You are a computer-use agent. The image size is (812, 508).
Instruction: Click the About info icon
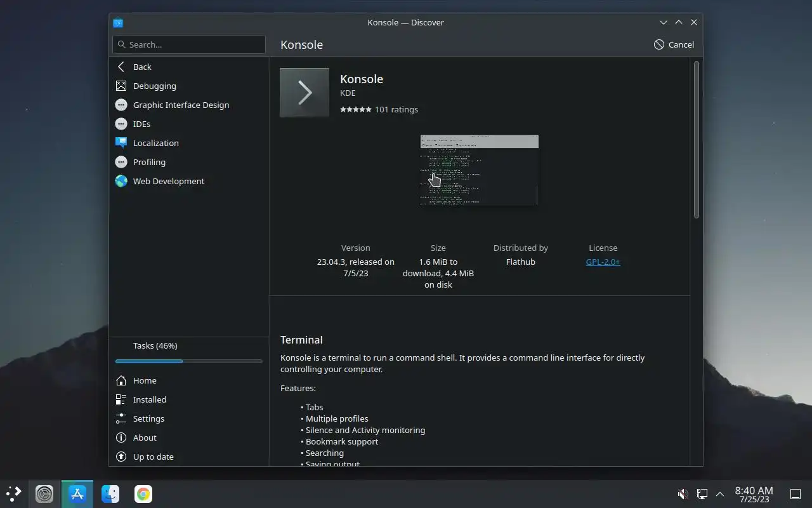click(x=121, y=438)
